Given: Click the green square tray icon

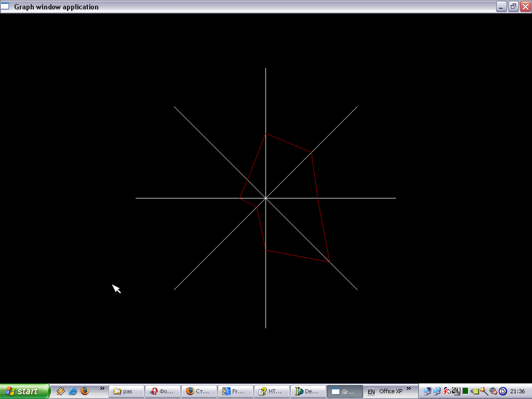Looking at the screenshot, I should pos(465,391).
